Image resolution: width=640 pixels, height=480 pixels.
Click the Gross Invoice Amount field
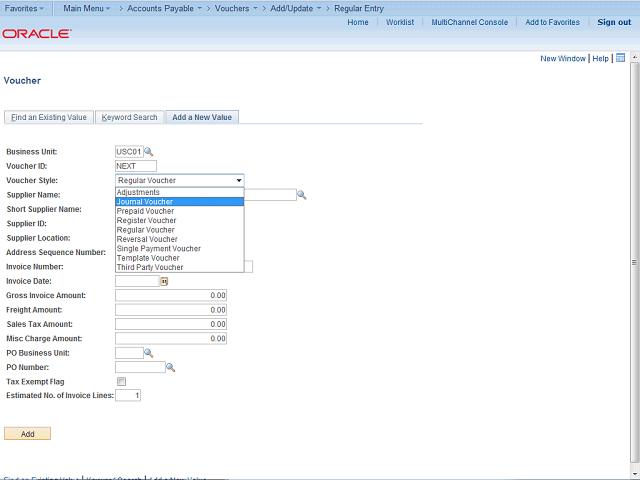click(x=171, y=296)
